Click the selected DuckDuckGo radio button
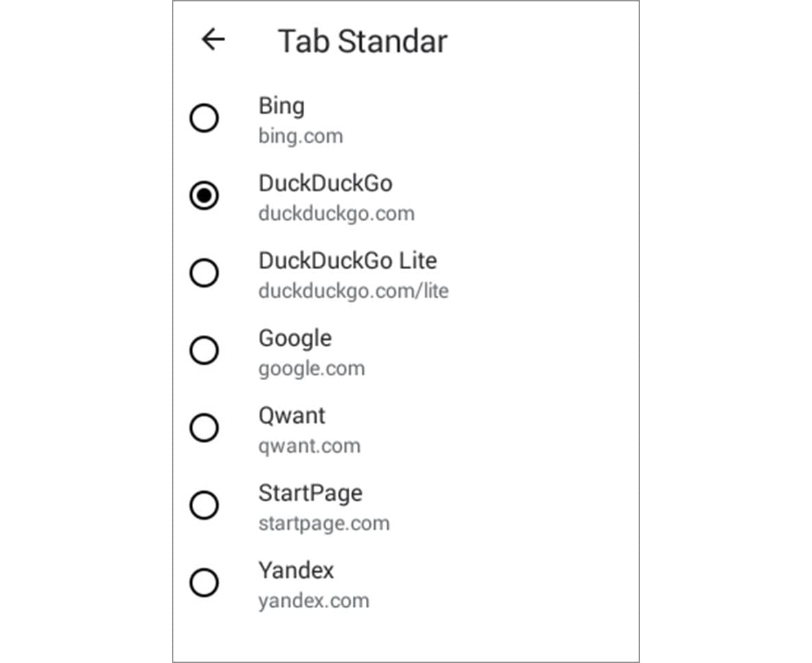The height and width of the screenshot is (663, 812). pos(204,196)
